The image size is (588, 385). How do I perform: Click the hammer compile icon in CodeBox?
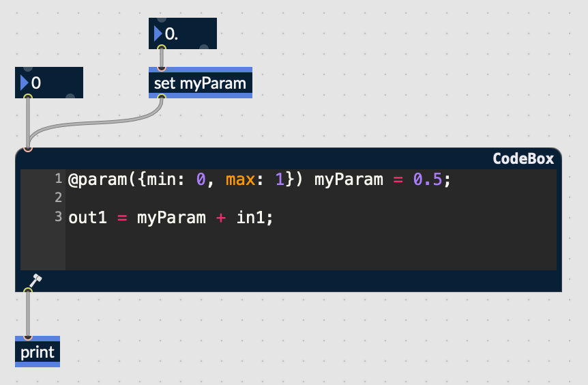(x=35, y=280)
